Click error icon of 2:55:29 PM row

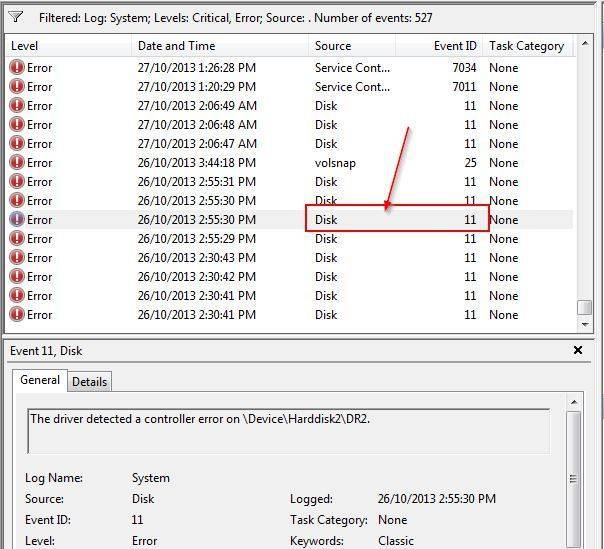[17, 238]
